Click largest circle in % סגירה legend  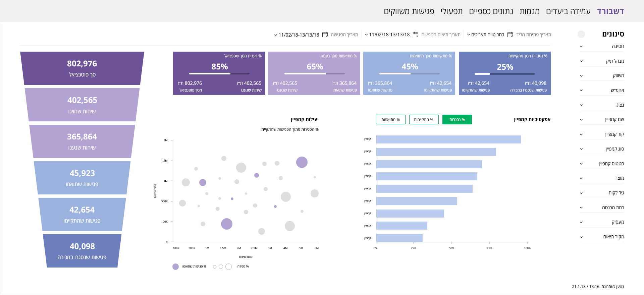coord(229,267)
